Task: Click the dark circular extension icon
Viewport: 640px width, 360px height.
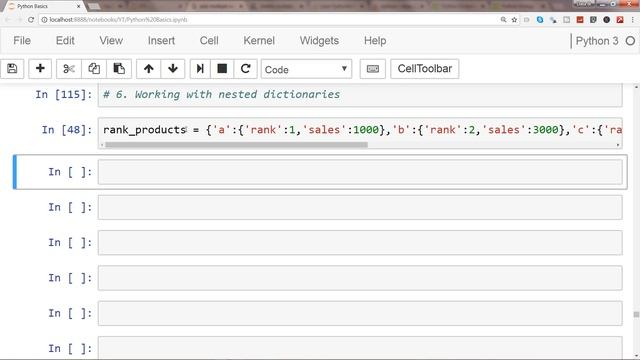Action: click(607, 20)
